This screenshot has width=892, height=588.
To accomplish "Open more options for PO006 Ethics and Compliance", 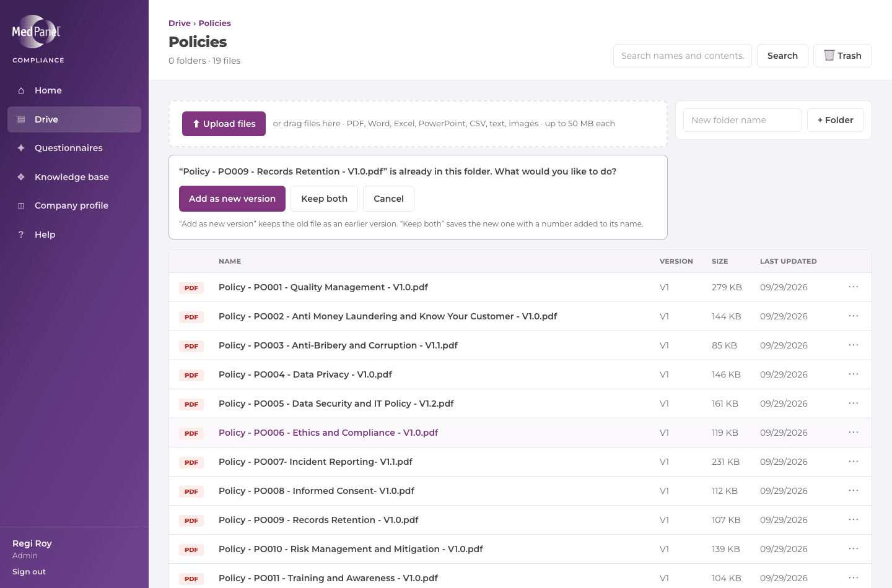I will click(854, 432).
